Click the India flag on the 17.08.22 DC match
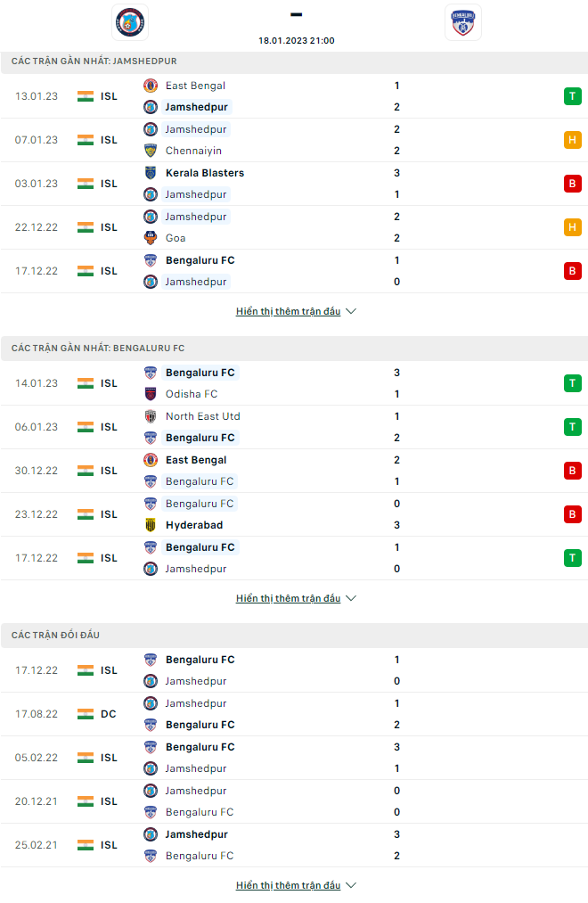This screenshot has height=903, width=588. point(86,714)
